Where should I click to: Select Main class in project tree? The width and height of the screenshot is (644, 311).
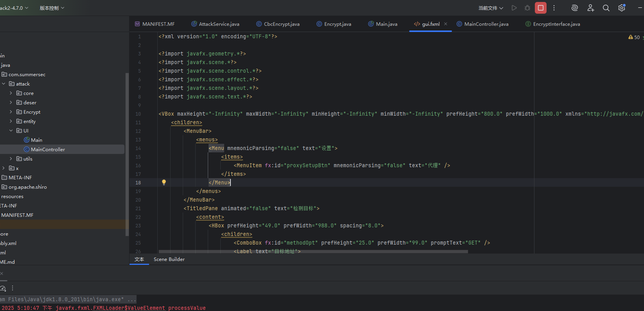click(x=36, y=140)
